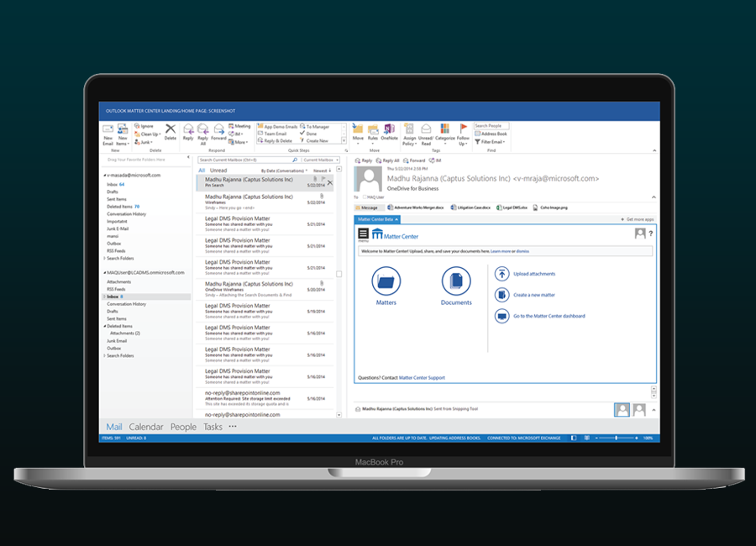The height and width of the screenshot is (546, 756).
Task: Collapse the message header chevron
Action: point(654,197)
